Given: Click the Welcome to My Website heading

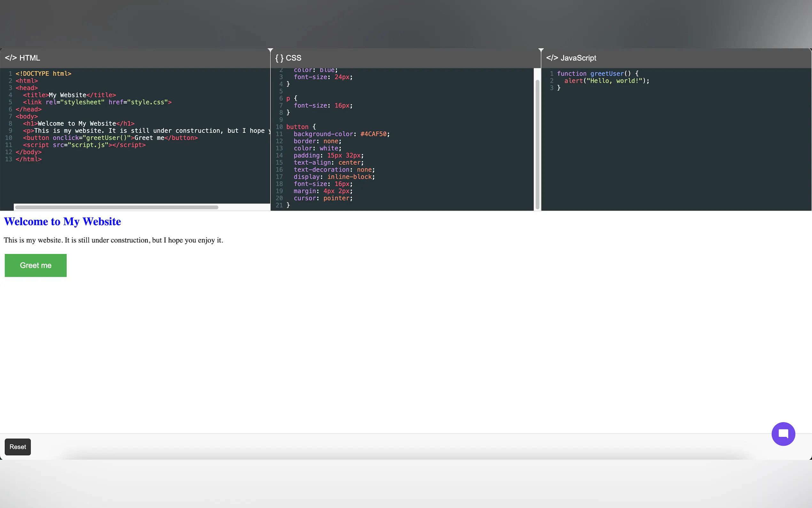Looking at the screenshot, I should (x=62, y=222).
